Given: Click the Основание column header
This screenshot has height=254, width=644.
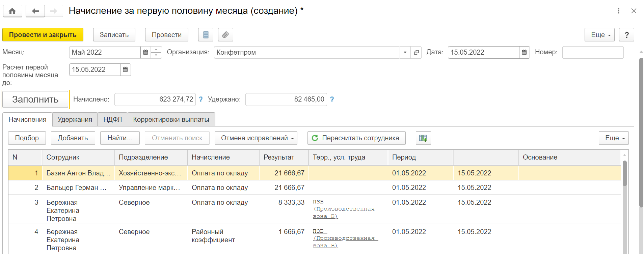Looking at the screenshot, I should [570, 157].
